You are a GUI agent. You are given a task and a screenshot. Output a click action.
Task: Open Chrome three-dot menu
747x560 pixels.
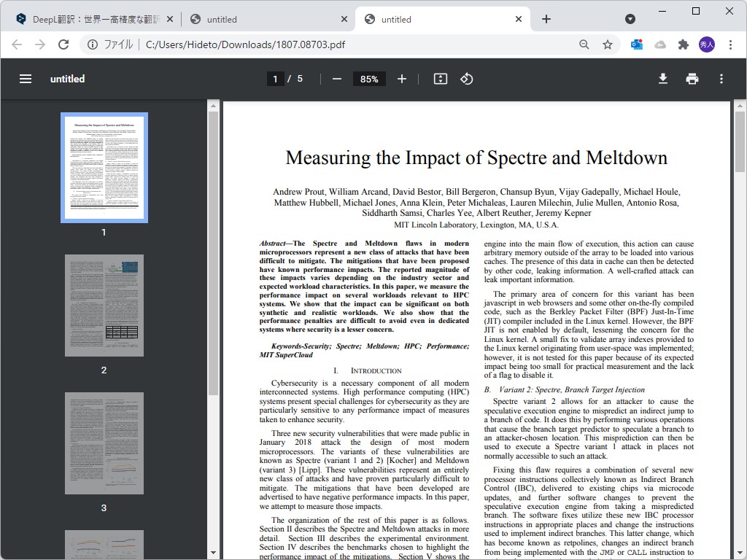coord(730,44)
